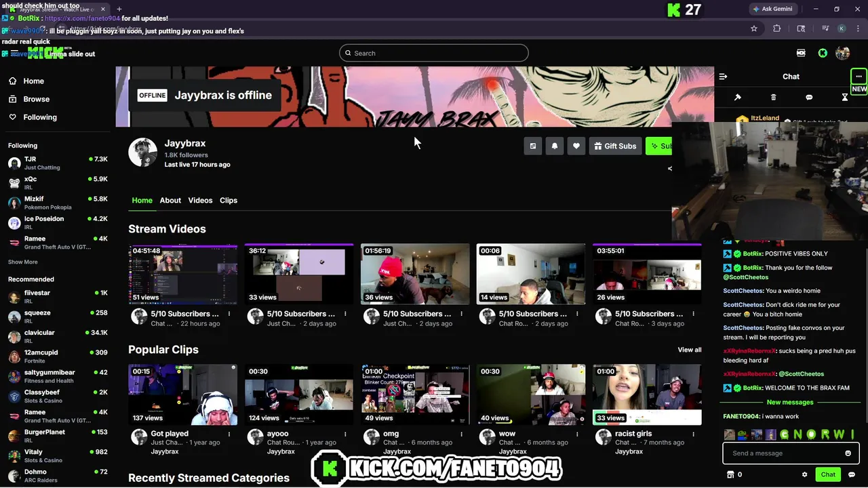This screenshot has width=868, height=488.
Task: Play the Got played clip
Action: pyautogui.click(x=183, y=394)
